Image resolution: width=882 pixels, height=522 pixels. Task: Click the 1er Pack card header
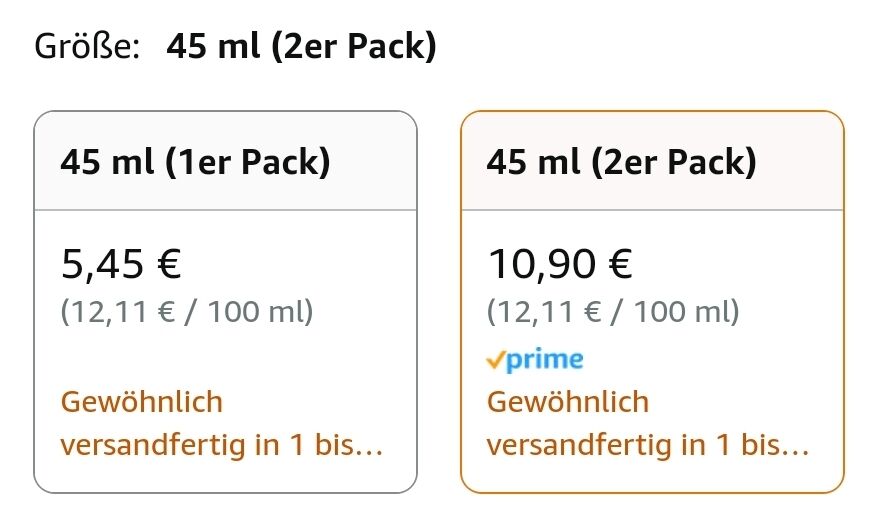226,161
